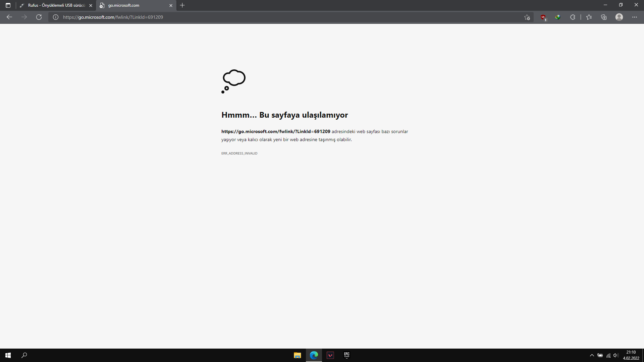Add page to favorites star icon
Image resolution: width=644 pixels, height=362 pixels.
pyautogui.click(x=527, y=17)
